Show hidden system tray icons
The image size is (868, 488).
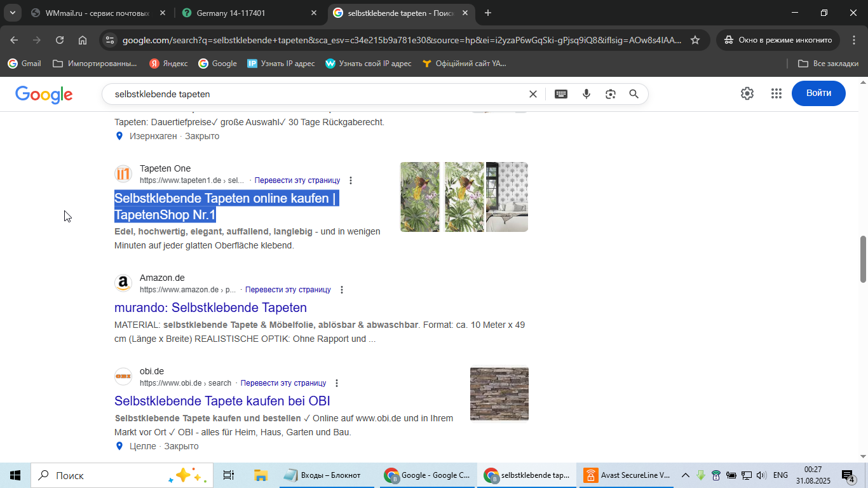686,475
